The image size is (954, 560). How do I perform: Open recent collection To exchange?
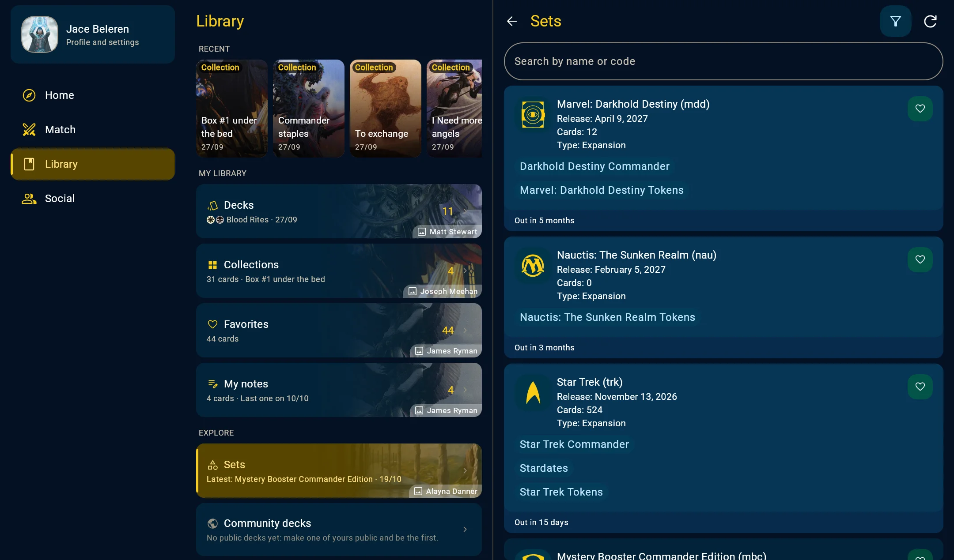click(x=386, y=109)
